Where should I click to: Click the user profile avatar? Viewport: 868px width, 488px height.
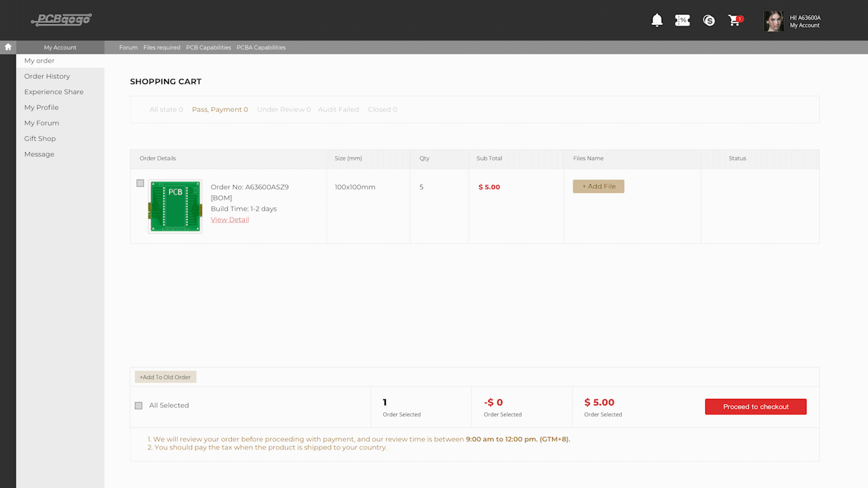pos(774,21)
